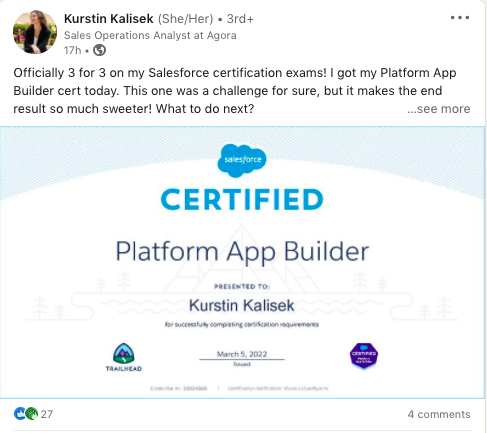Image resolution: width=487 pixels, height=433 pixels.
Task: Open the author name Kurstin Kalisek link
Action: [x=109, y=19]
